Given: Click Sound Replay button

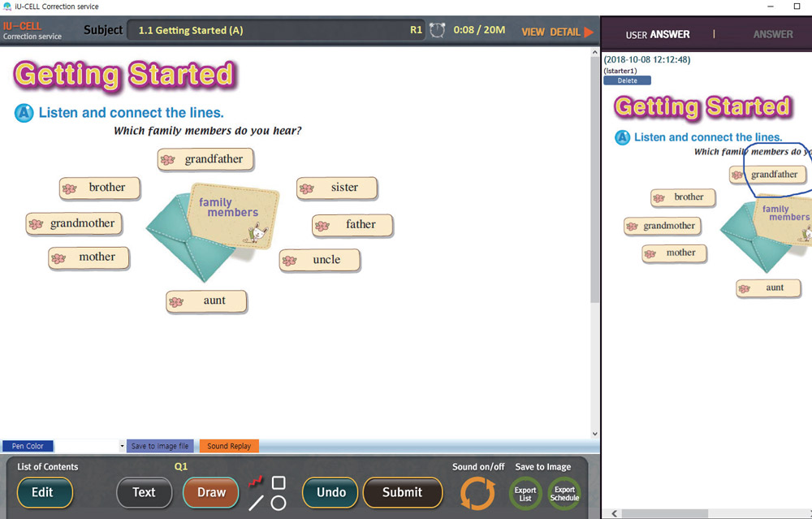Looking at the screenshot, I should pos(229,446).
